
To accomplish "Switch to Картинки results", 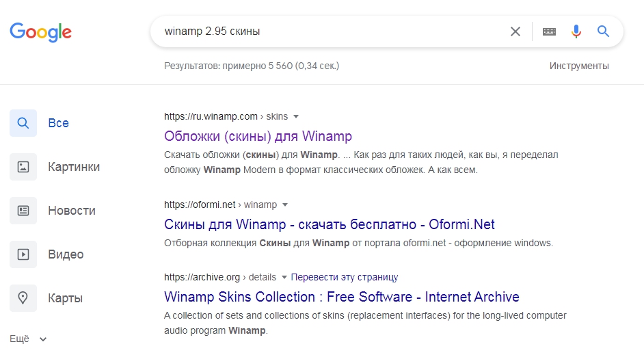I will tap(74, 167).
